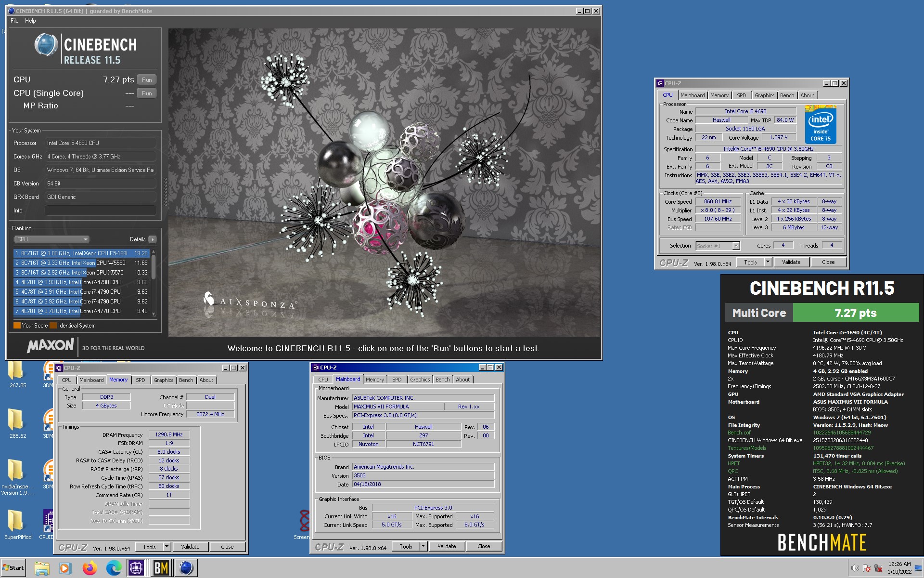The image size is (924, 578).
Task: Click the Intel Core i5 badge in CPU-Z
Action: 821,124
